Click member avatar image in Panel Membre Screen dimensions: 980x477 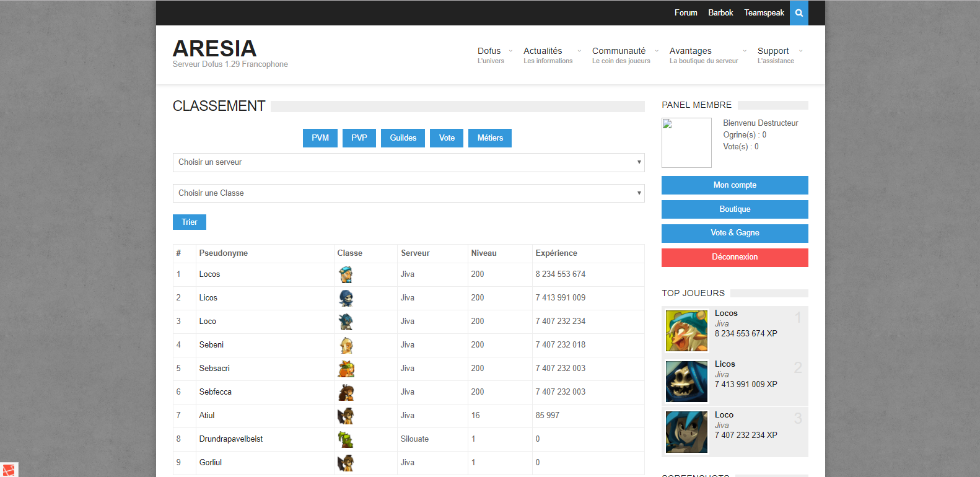[x=686, y=142]
